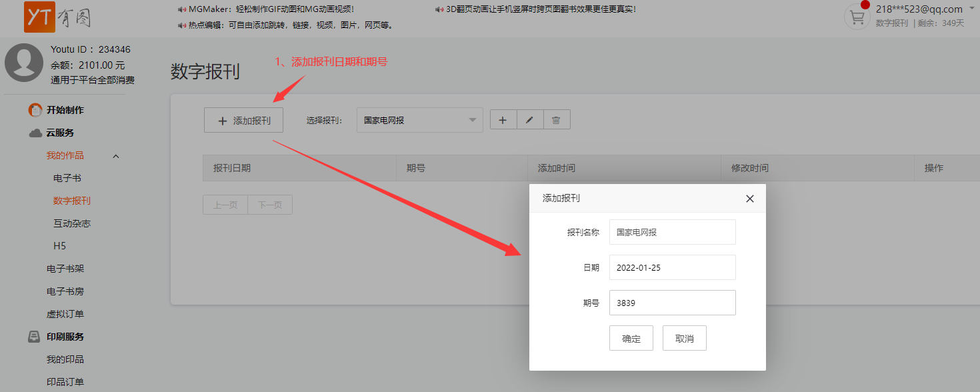Click the 218***523@qq.com account email
The width and height of the screenshot is (980, 392).
tap(919, 9)
